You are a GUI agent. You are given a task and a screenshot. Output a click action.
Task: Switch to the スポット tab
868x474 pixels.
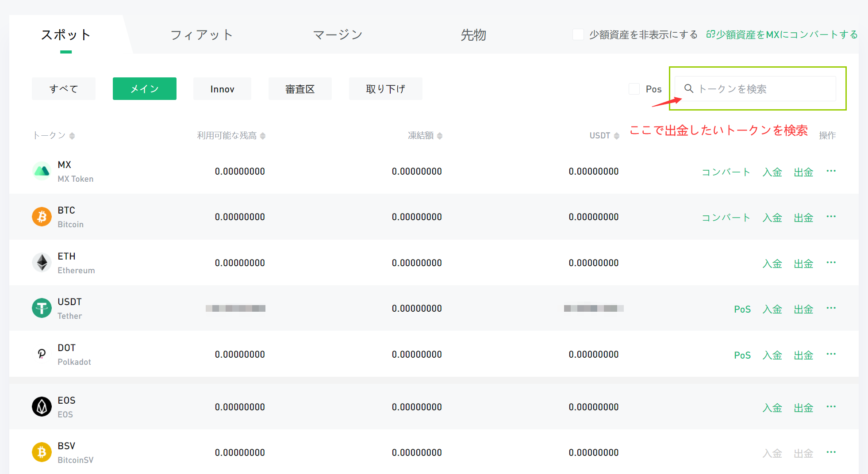pyautogui.click(x=66, y=34)
